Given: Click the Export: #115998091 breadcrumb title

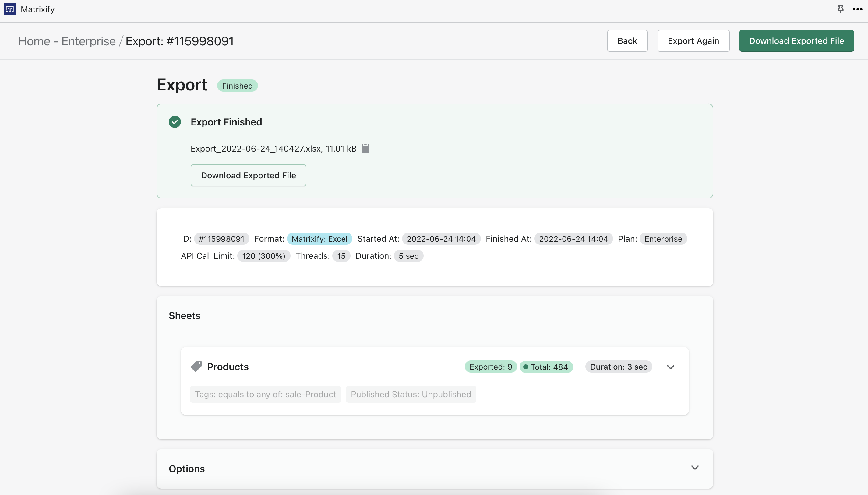Looking at the screenshot, I should 180,41.
